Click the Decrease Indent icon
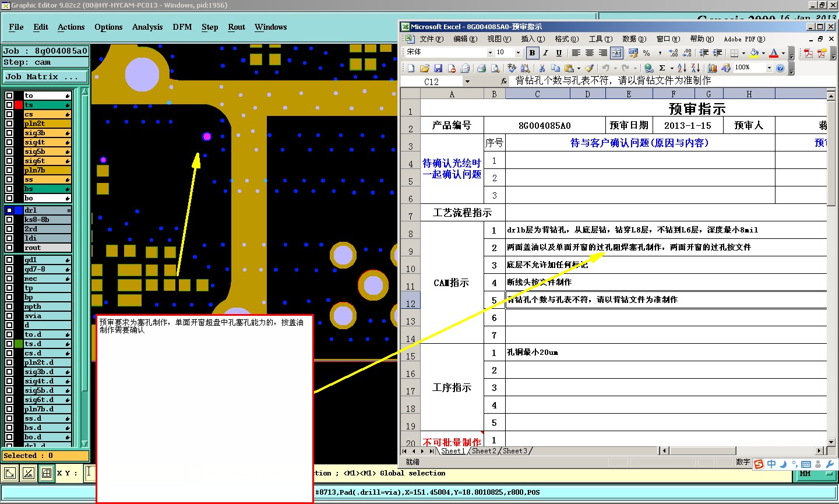This screenshot has width=839, height=504. (704, 52)
